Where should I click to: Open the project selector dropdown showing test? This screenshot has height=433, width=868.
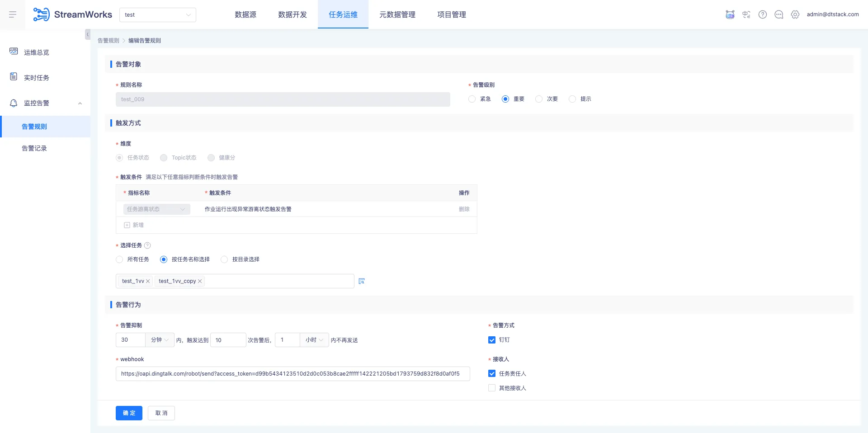[x=157, y=14]
